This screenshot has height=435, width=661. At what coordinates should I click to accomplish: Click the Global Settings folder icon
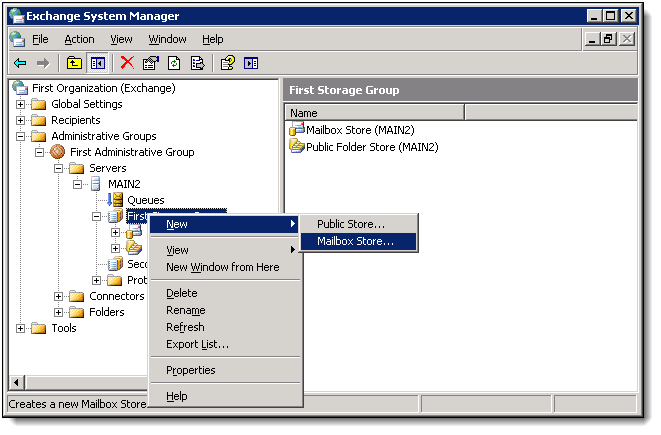point(39,104)
